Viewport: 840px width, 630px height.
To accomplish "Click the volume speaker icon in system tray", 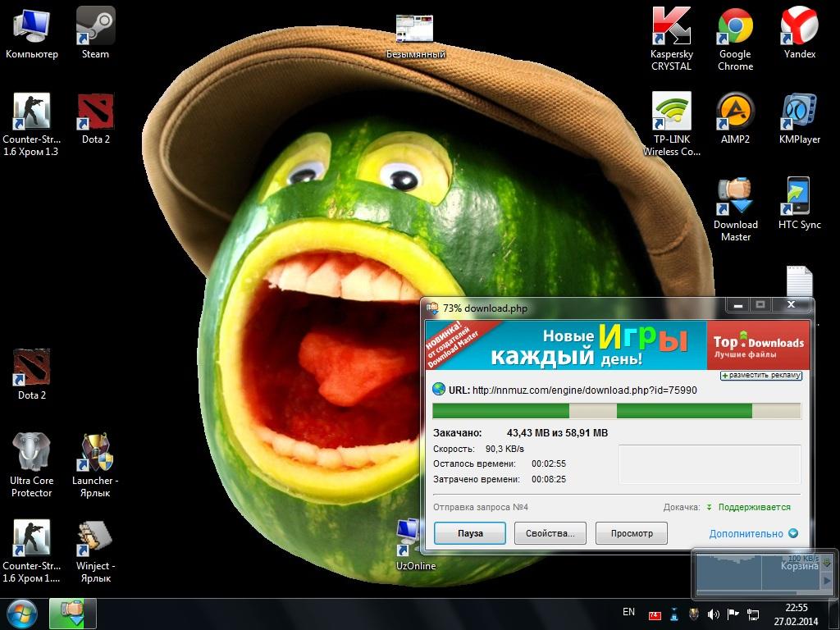I will click(x=713, y=614).
